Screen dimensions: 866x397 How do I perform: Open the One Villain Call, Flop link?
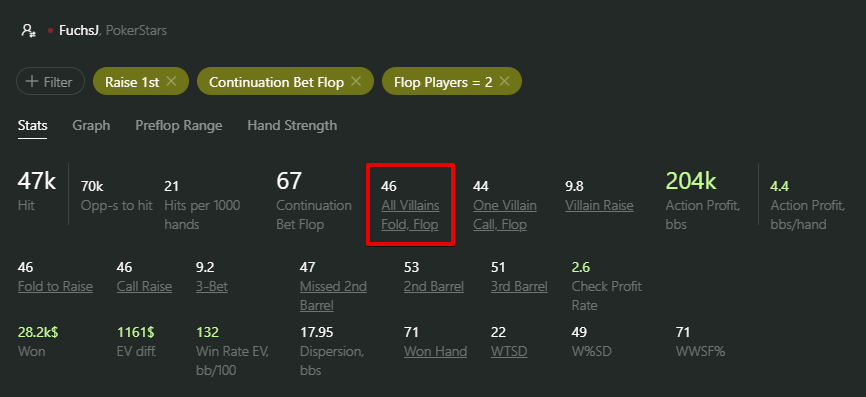click(x=505, y=215)
